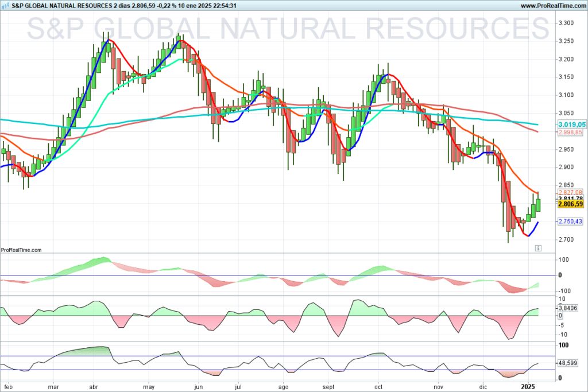Click the 'abr' month label on the time axis
Image resolution: width=588 pixels, height=392 pixels.
(94, 387)
